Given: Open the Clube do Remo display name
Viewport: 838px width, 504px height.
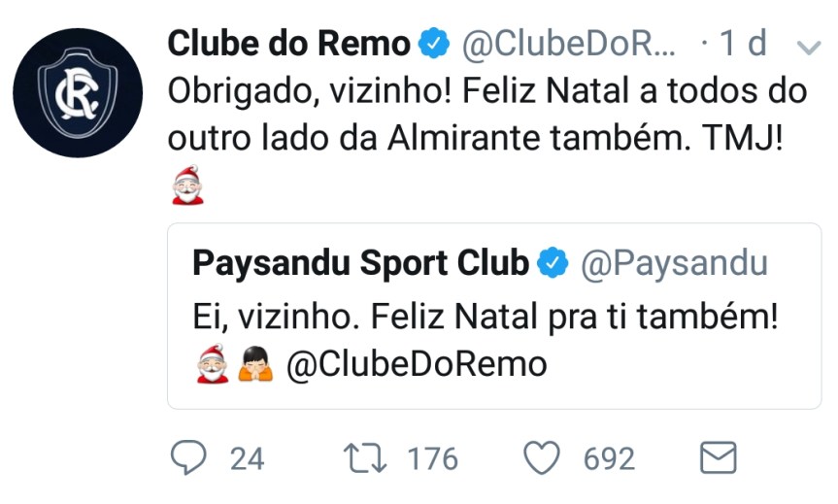Looking at the screenshot, I should (289, 43).
